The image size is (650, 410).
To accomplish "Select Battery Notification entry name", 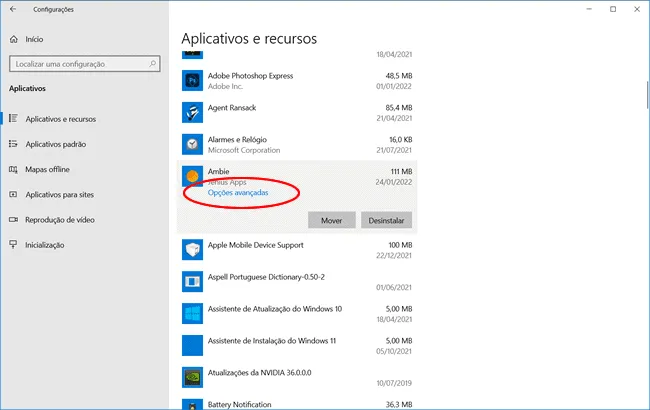I will tap(240, 404).
